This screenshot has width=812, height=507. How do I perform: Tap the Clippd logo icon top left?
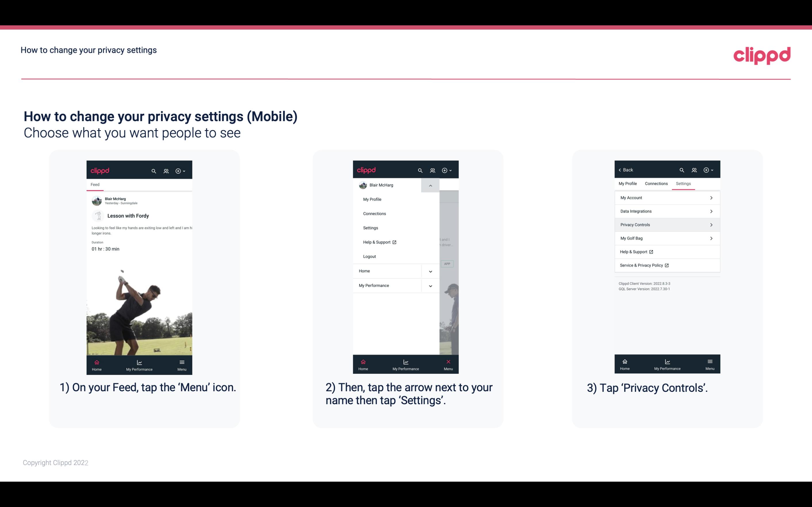coord(101,169)
